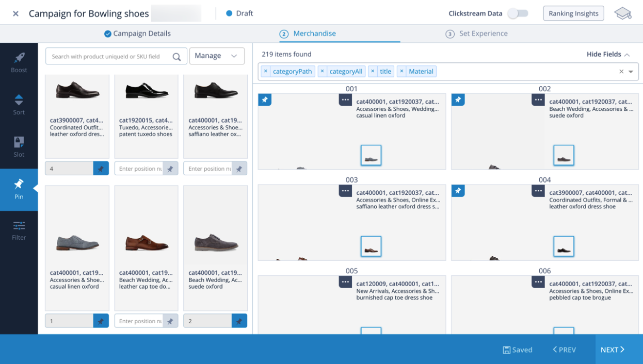Viewport: 643px width, 364px height.
Task: Unpin casual linen oxford at position 1
Action: [x=101, y=321]
